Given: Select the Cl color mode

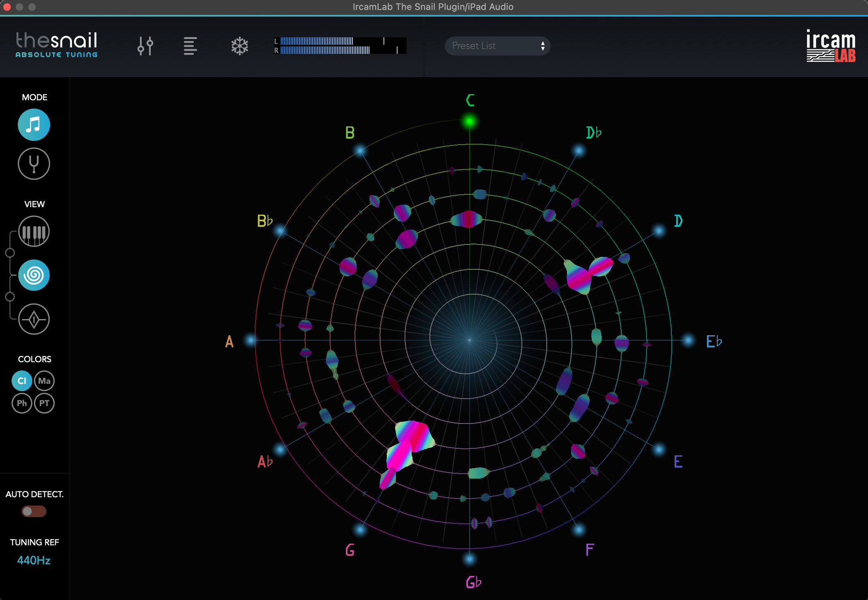Looking at the screenshot, I should [x=22, y=381].
